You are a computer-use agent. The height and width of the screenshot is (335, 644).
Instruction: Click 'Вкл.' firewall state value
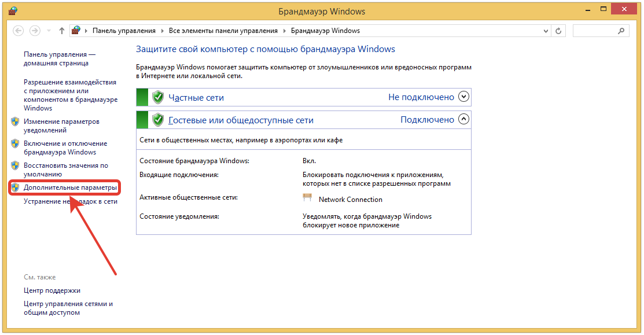tap(309, 161)
